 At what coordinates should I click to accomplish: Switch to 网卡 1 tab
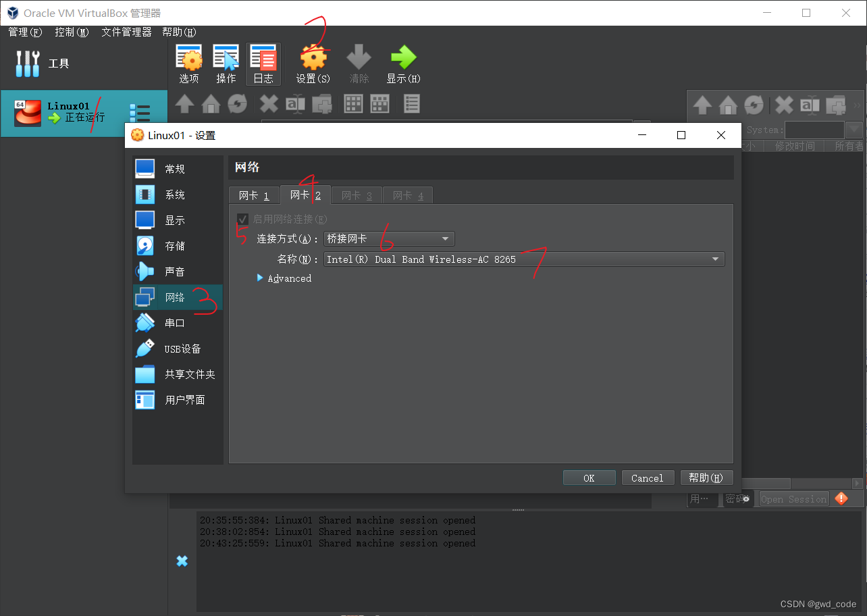click(x=254, y=195)
